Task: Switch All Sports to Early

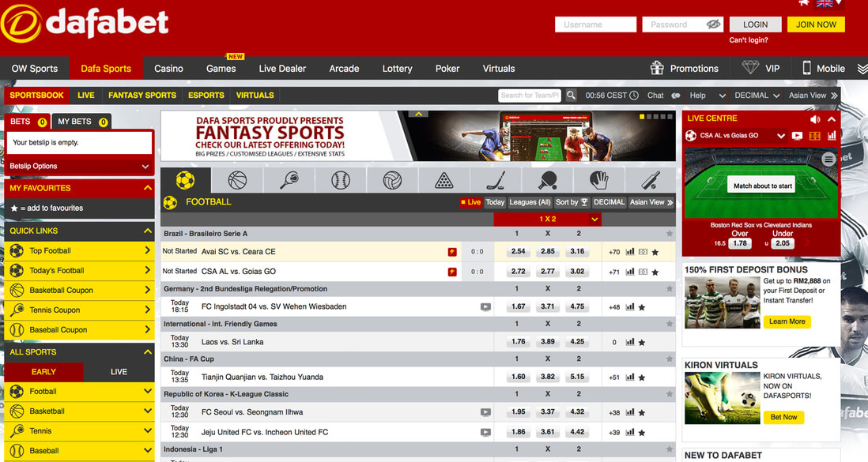Action: tap(43, 372)
